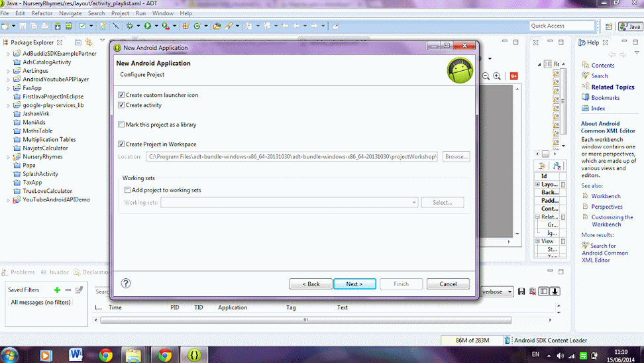Click the New Java Package toolbar icon
The image size is (644, 363).
[186, 26]
